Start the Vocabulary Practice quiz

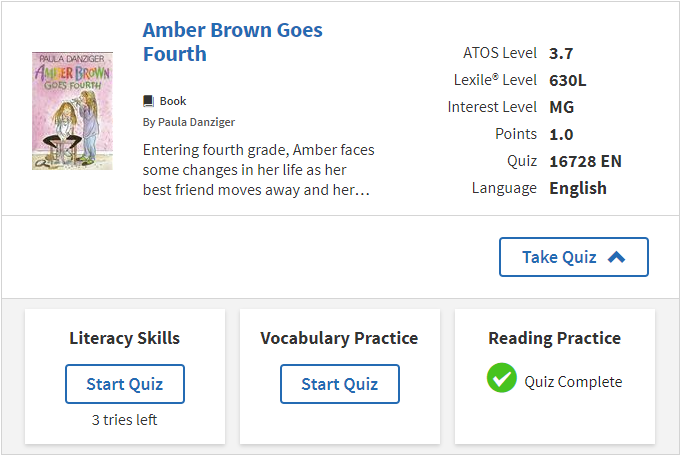[x=340, y=384]
